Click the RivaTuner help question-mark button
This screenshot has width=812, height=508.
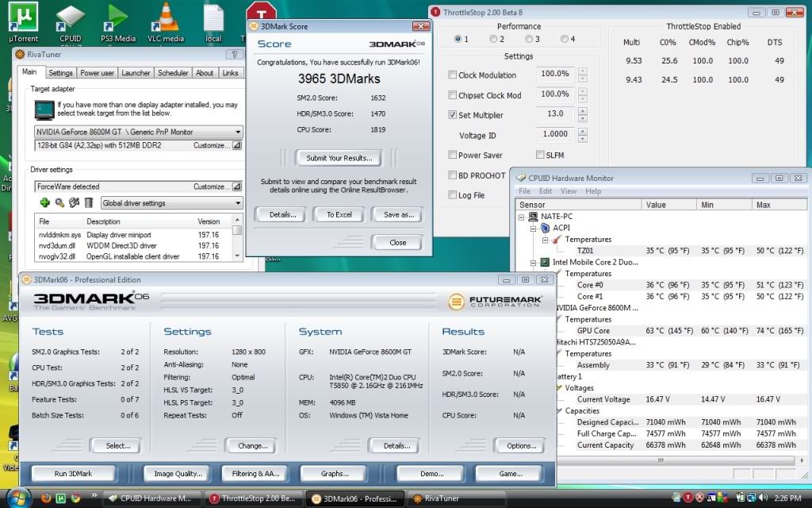click(235, 55)
